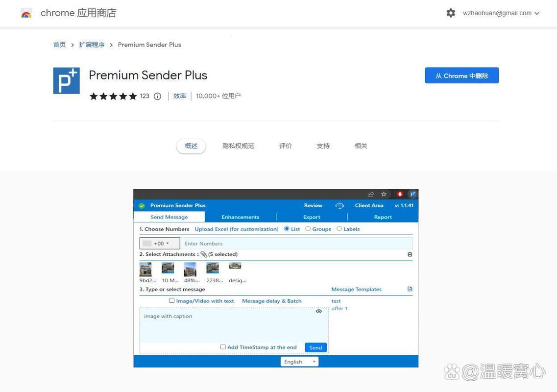Select the 10 M... attachment thumbnail

[168, 268]
